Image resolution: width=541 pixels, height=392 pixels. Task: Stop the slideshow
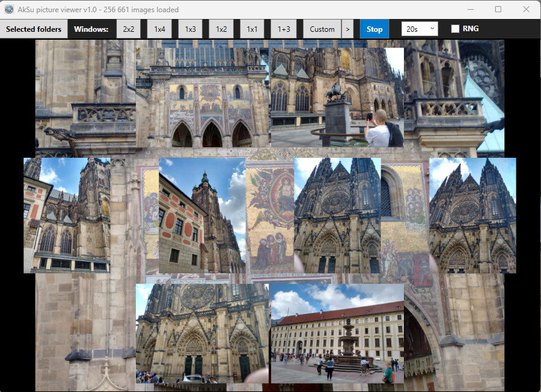point(375,29)
